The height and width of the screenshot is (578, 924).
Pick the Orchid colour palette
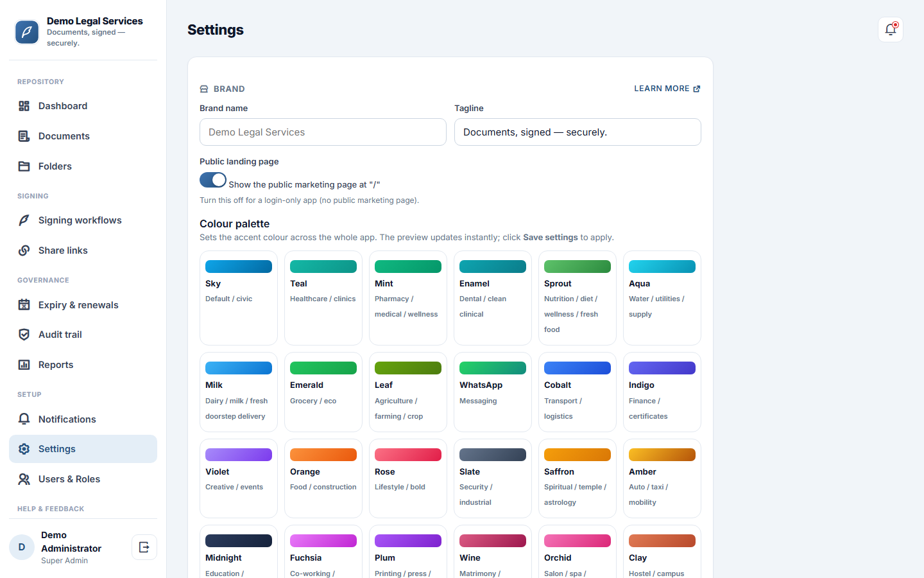tap(577, 552)
